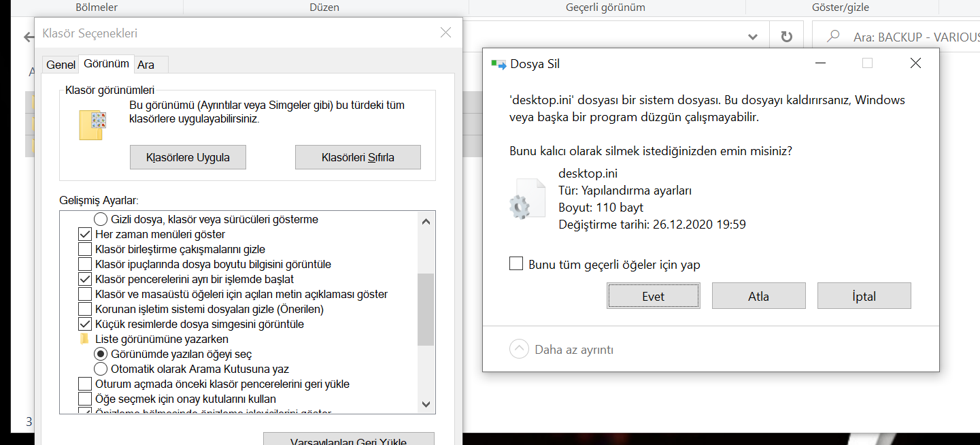This screenshot has width=980, height=445.
Task: Select 'Gizli dosya, klasör veya sürücüleri gösterme' option
Action: 101,219
